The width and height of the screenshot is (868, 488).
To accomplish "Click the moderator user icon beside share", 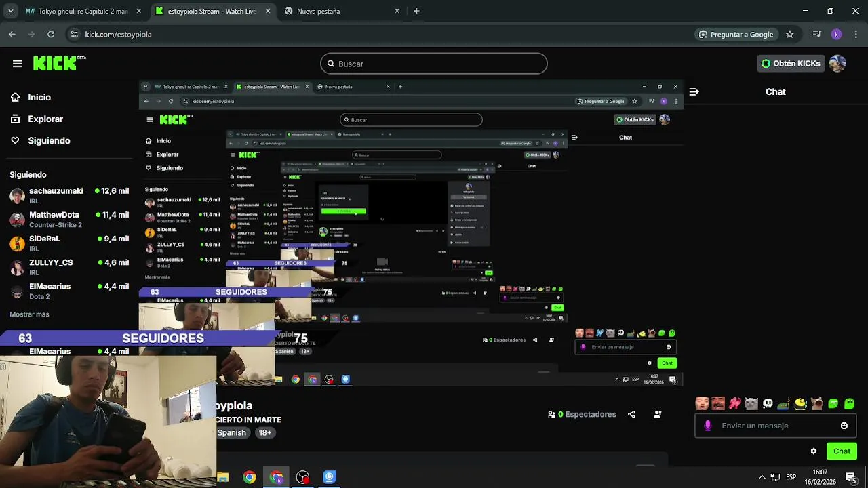I will click(657, 414).
